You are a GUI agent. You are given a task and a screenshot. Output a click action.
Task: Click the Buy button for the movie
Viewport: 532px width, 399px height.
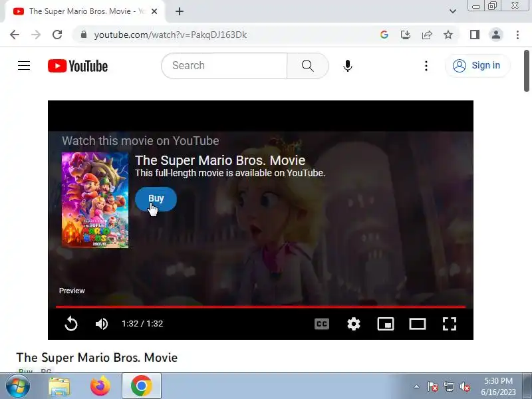tap(156, 198)
